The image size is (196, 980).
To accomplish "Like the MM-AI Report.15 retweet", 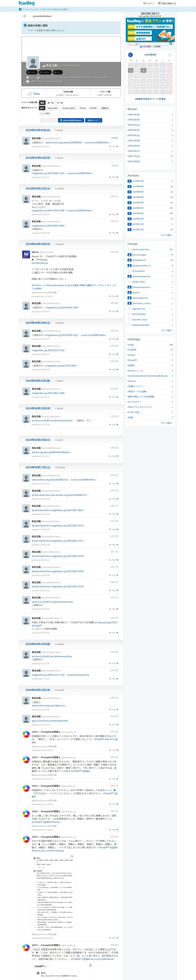I will click(x=117, y=296).
